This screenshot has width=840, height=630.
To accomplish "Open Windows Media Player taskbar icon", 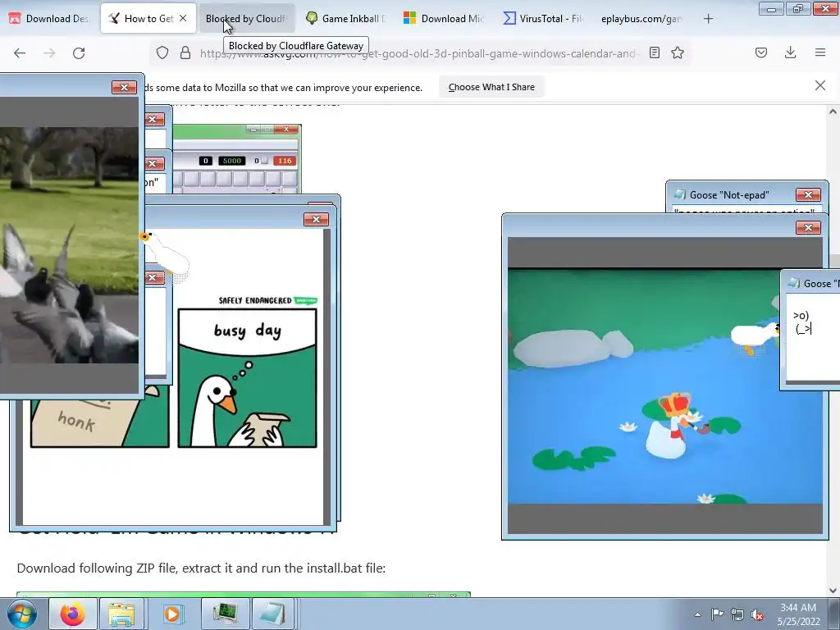I will 172,614.
